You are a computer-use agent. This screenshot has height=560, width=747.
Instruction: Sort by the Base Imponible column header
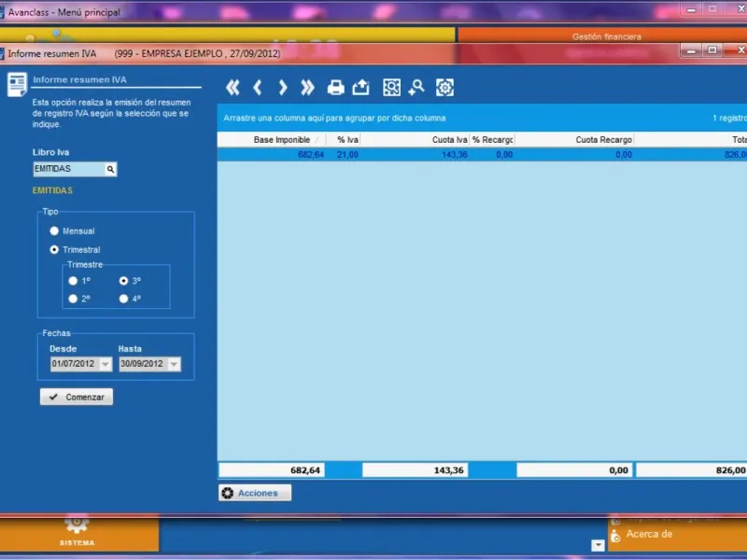[272, 139]
